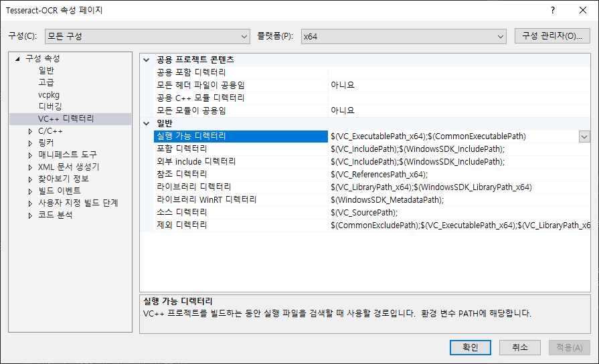Expand the 코드 분석 node arrow
Viewport: 599px width, 364px height.
[31, 215]
